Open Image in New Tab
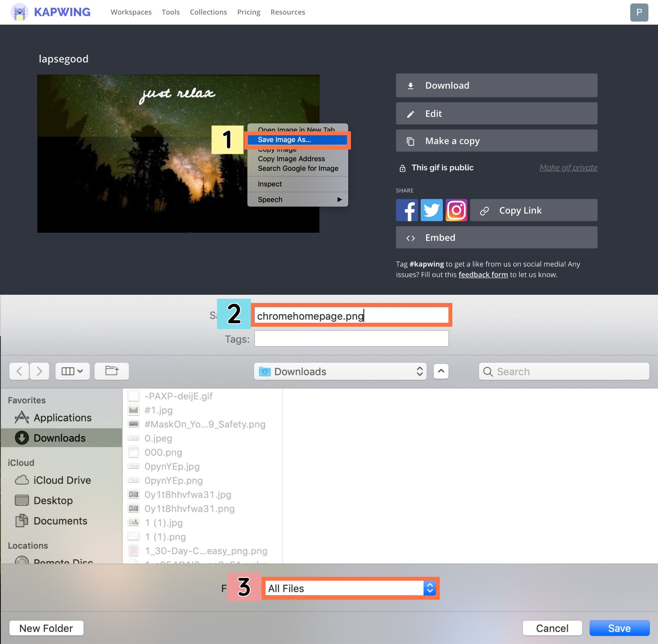Viewport: 658px width, 644px height. coord(296,129)
